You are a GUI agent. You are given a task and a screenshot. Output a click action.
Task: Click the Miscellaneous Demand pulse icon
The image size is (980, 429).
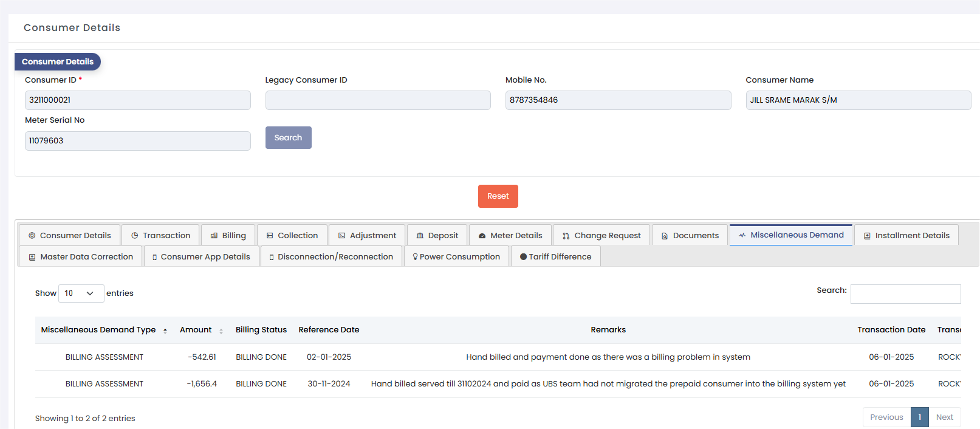pyautogui.click(x=742, y=235)
